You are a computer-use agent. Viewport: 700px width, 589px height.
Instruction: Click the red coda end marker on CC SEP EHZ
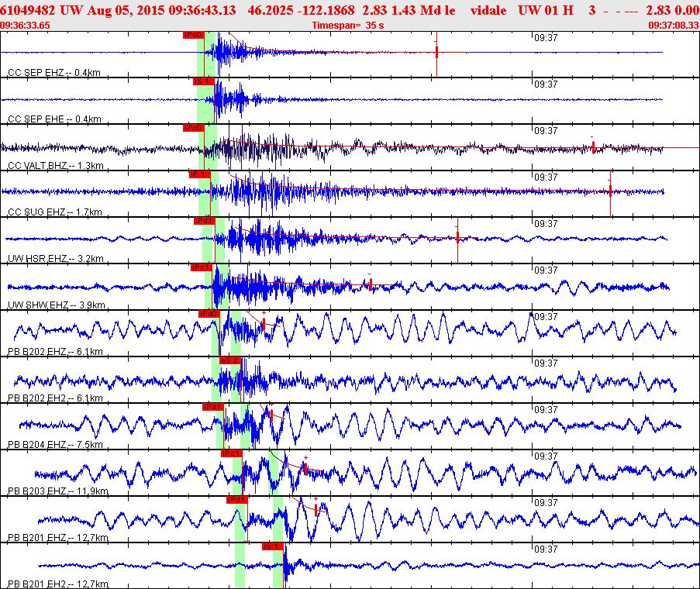[x=437, y=52]
